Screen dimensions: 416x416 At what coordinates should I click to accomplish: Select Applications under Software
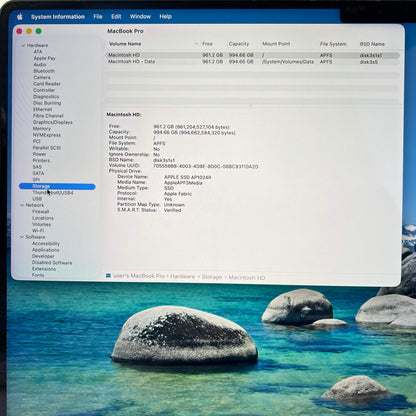[x=45, y=250]
